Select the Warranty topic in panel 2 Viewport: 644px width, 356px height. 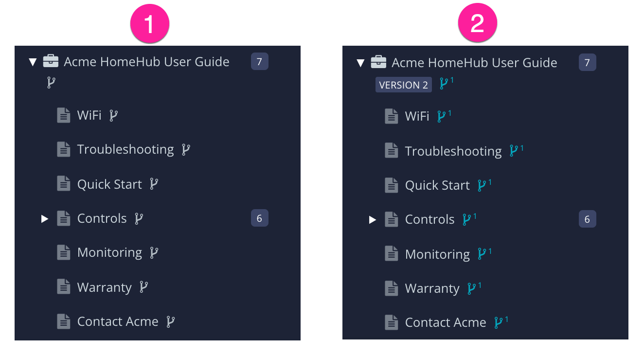[x=432, y=288]
